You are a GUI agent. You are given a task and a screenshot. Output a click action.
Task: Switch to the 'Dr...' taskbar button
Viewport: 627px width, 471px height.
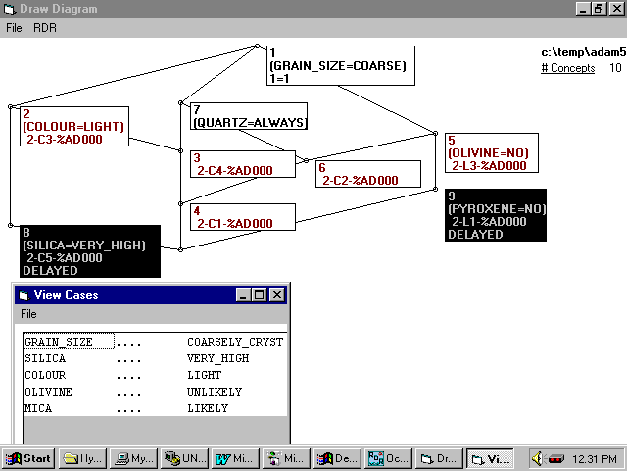(x=438, y=458)
